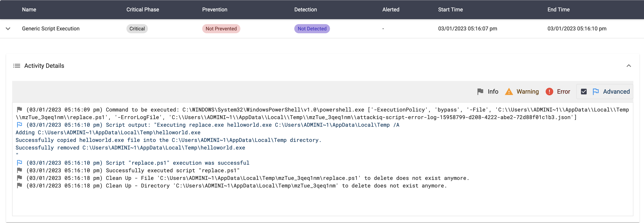
Task: Sort by the Start Time column header
Action: pyautogui.click(x=450, y=9)
